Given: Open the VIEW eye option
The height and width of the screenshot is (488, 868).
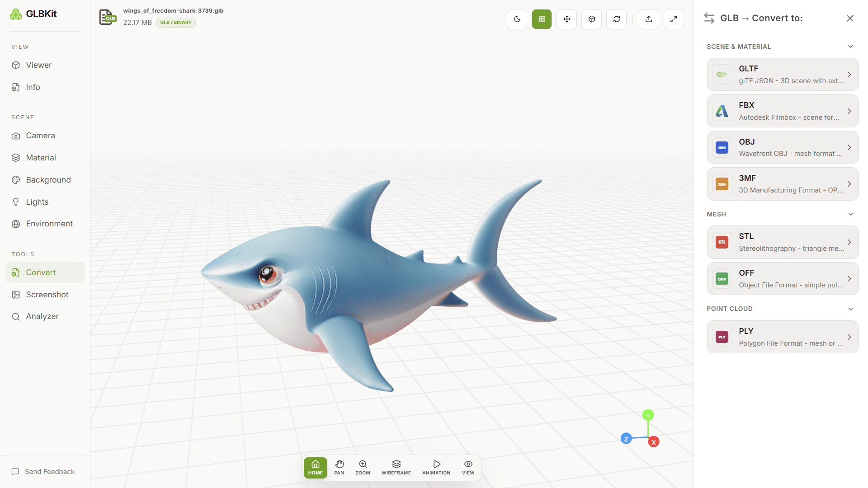Looking at the screenshot, I should tap(468, 468).
